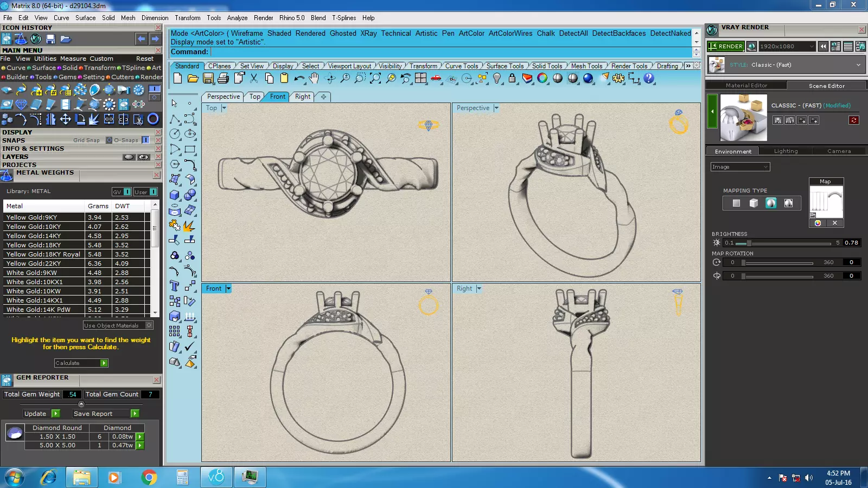This screenshot has height=488, width=868.
Task: Open the T-Splines menu
Action: [344, 18]
